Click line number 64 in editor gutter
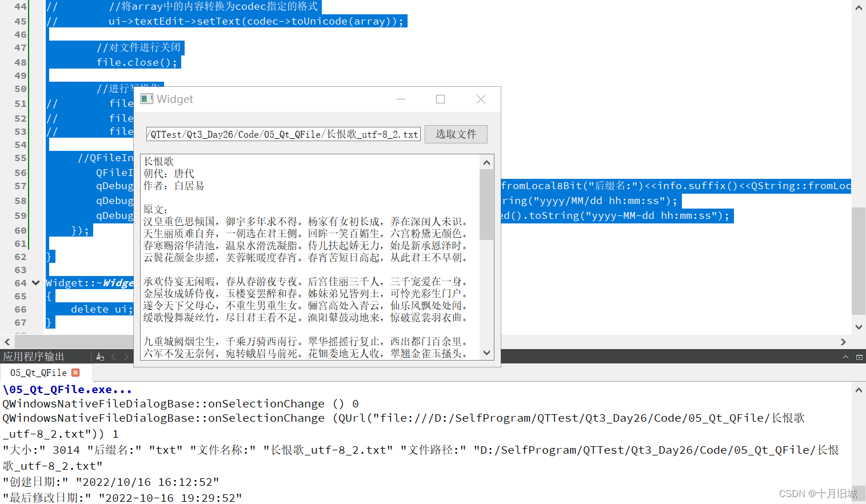This screenshot has width=866, height=504. point(21,283)
